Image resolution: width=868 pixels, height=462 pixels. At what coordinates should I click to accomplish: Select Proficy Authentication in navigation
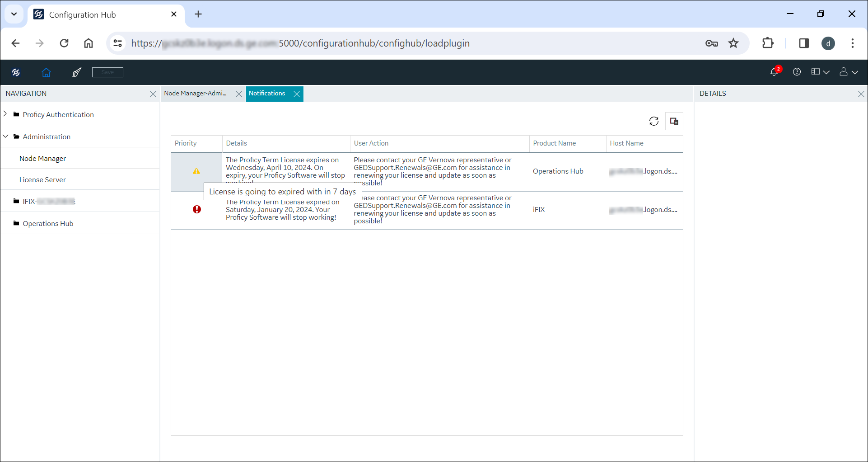[58, 115]
